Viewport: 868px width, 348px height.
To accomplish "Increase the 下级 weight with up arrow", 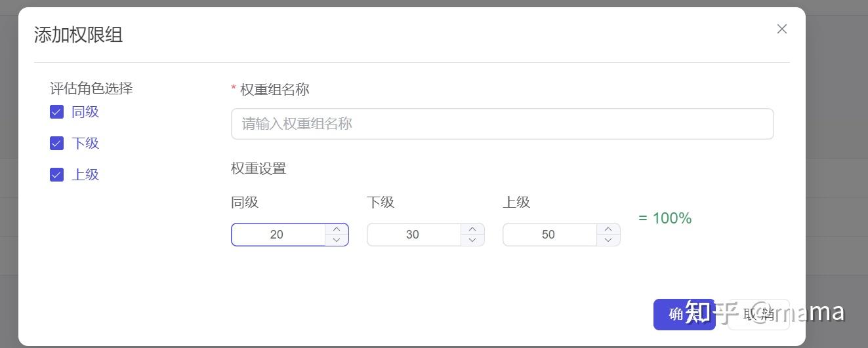I will tap(472, 229).
